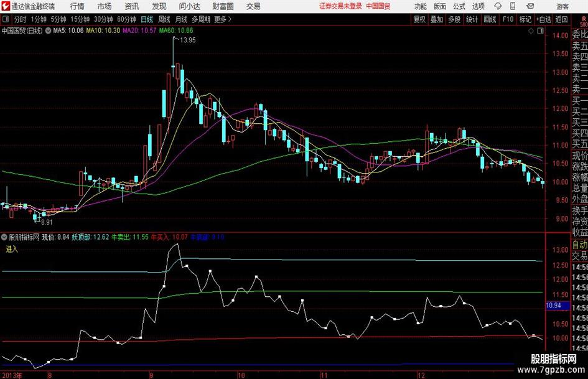Click the 中国国贸(日线) chart title
The height and width of the screenshot is (379, 588).
pyautogui.click(x=22, y=30)
